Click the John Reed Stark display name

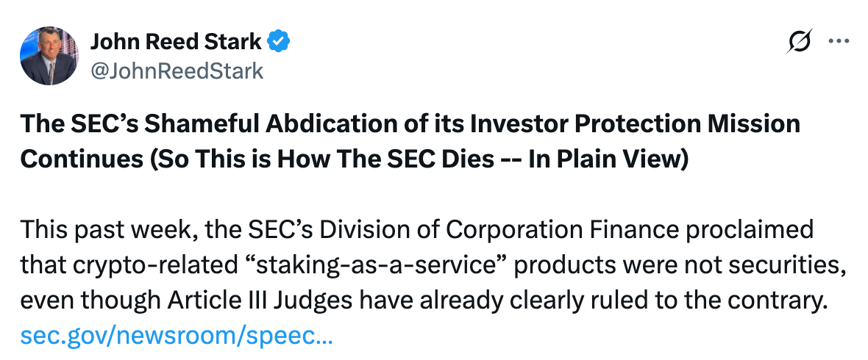click(175, 43)
